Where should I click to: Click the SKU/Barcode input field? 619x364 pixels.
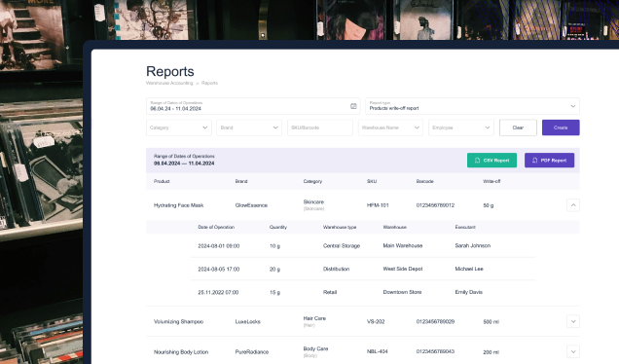tap(320, 127)
